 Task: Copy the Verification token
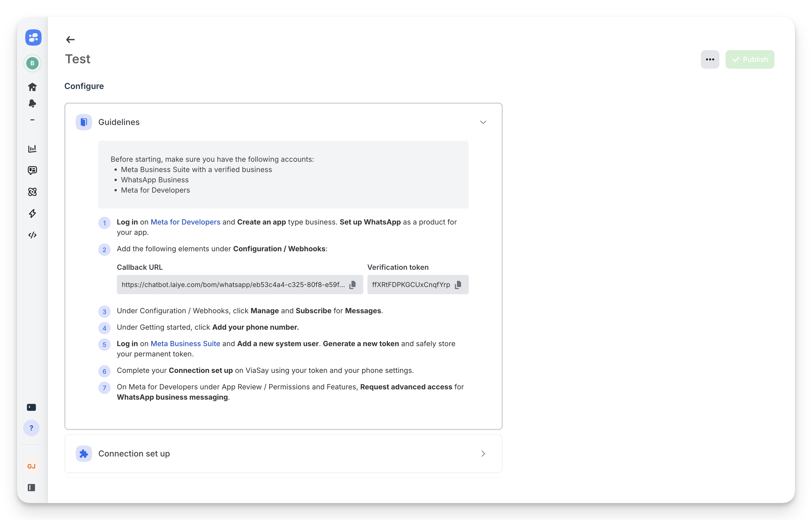pyautogui.click(x=458, y=285)
